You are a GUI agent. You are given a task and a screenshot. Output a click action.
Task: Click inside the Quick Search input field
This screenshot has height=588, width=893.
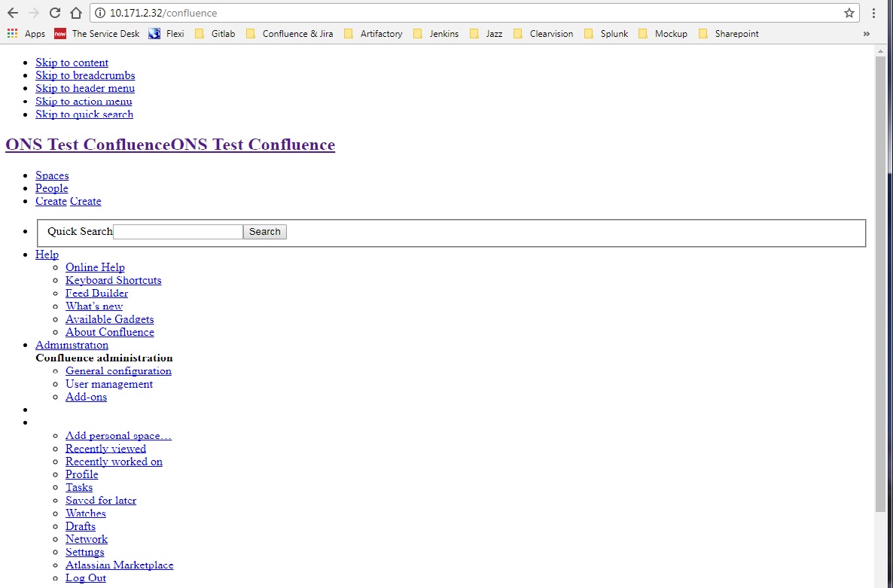pyautogui.click(x=178, y=231)
